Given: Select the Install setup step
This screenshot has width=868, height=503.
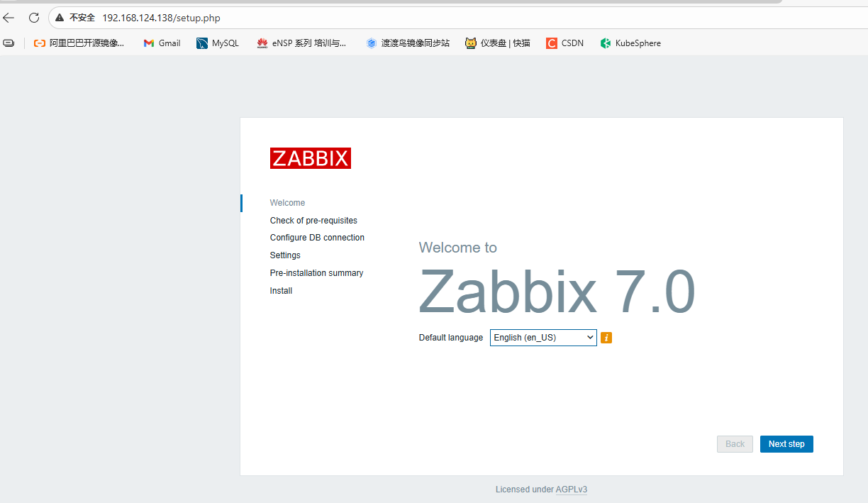Looking at the screenshot, I should (x=281, y=291).
